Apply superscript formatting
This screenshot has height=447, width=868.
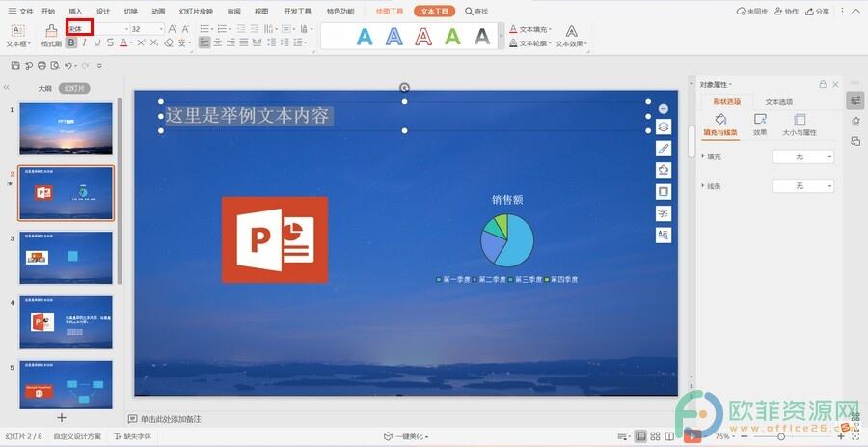tap(141, 42)
